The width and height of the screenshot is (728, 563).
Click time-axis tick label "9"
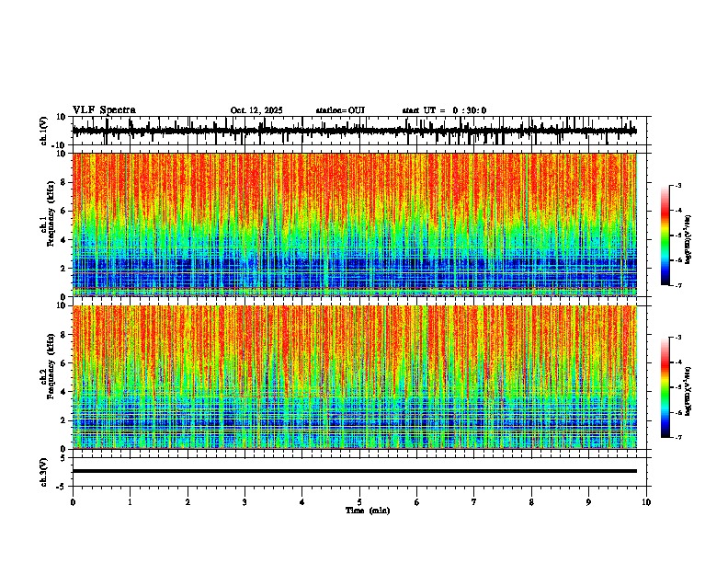tap(588, 502)
